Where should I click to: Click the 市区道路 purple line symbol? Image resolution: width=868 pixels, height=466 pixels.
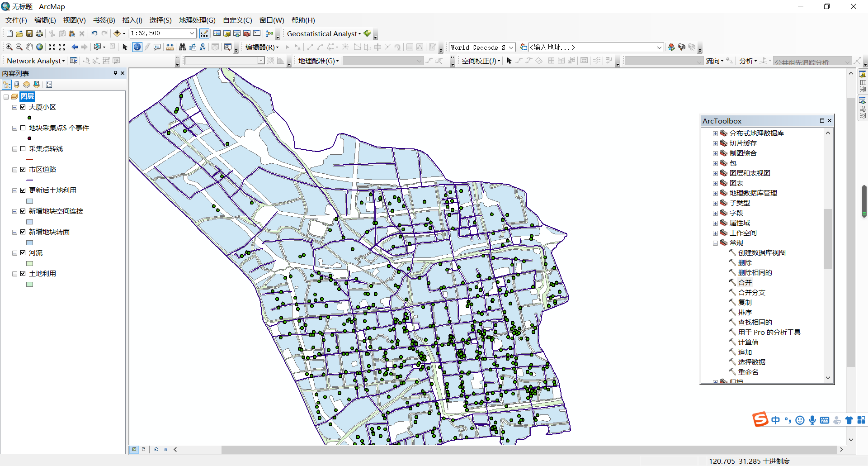pyautogui.click(x=30, y=180)
